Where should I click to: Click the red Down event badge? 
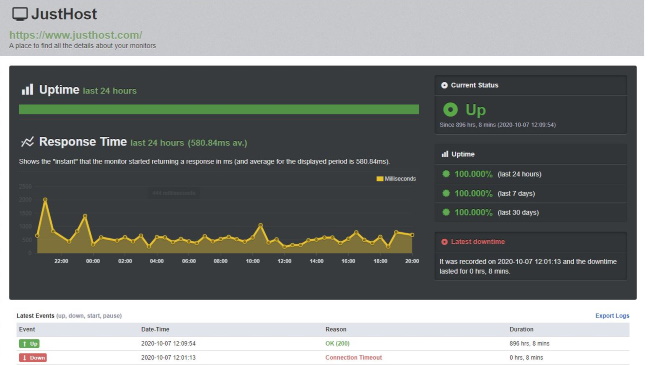pos(33,358)
